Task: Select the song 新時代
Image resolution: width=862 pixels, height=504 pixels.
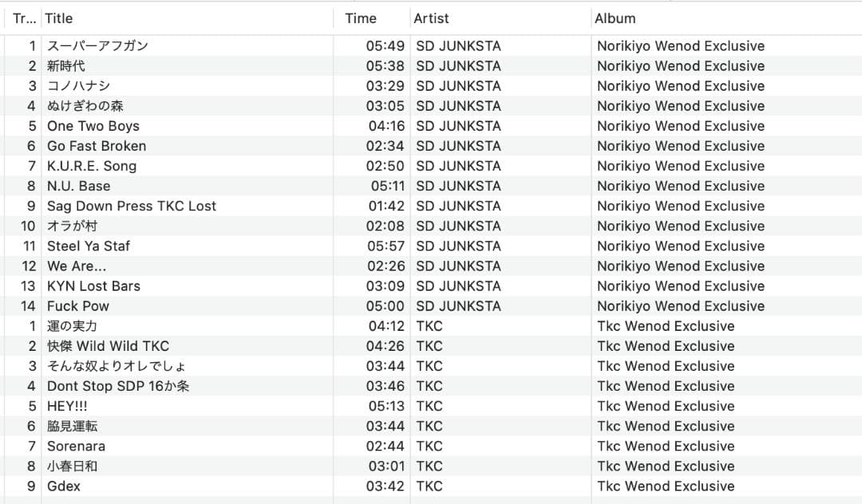Action: coord(66,66)
